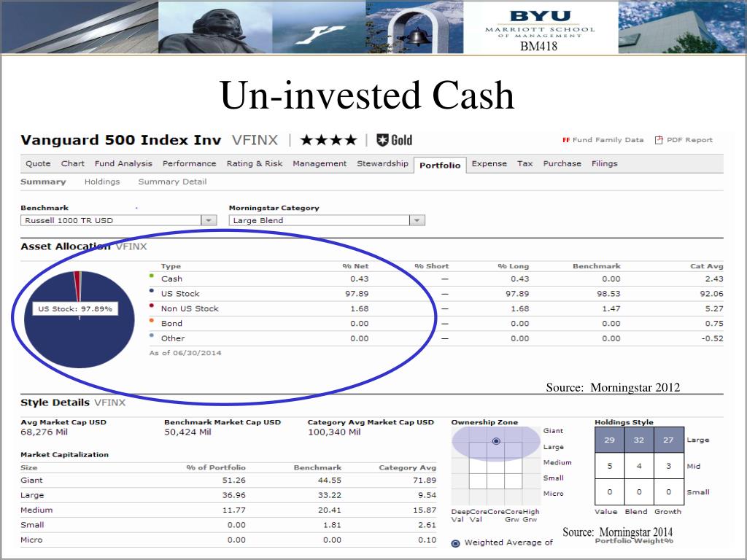The height and width of the screenshot is (560, 747).
Task: Open the Benchmark dropdown arrow
Action: point(209,220)
